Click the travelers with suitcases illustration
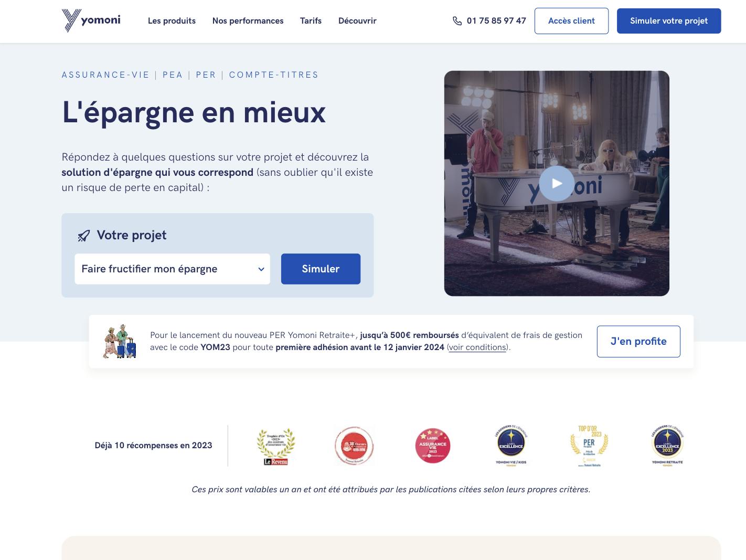 pos(120,341)
